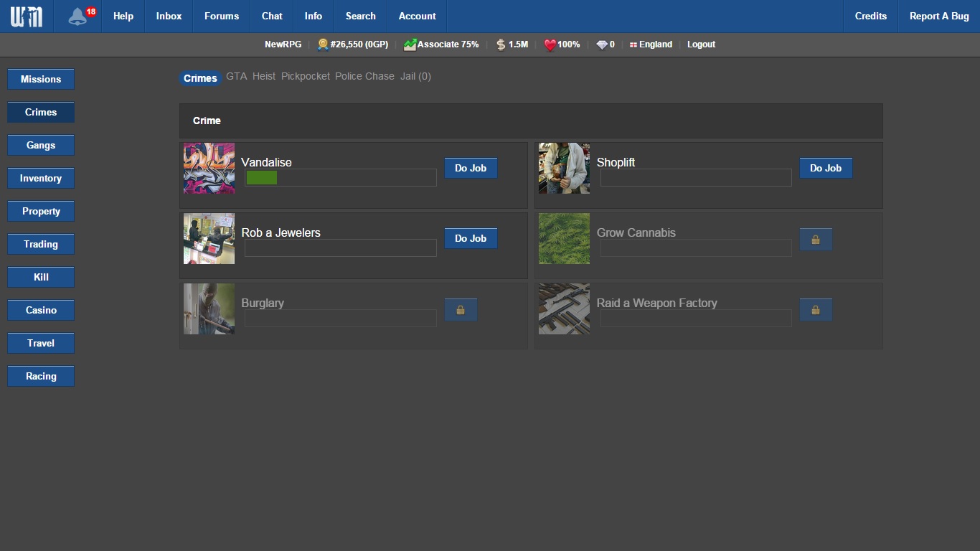The image size is (980, 551).
Task: Open Property from the sidebar
Action: point(41,211)
